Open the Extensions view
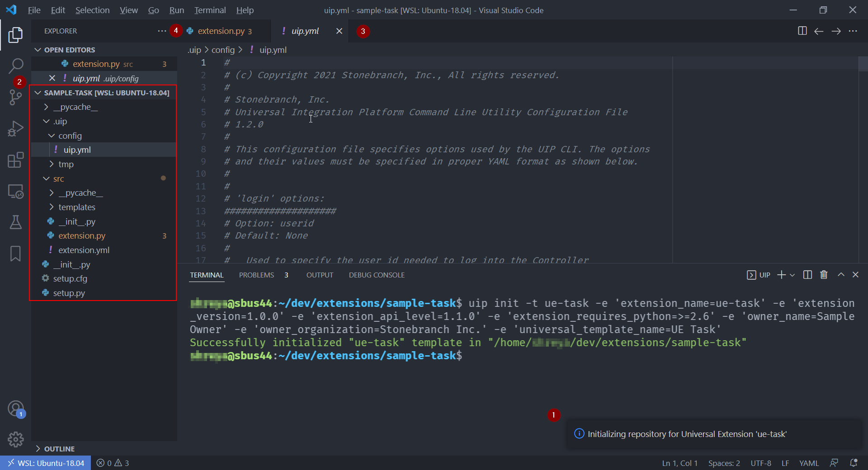The height and width of the screenshot is (470, 868). coord(15,160)
